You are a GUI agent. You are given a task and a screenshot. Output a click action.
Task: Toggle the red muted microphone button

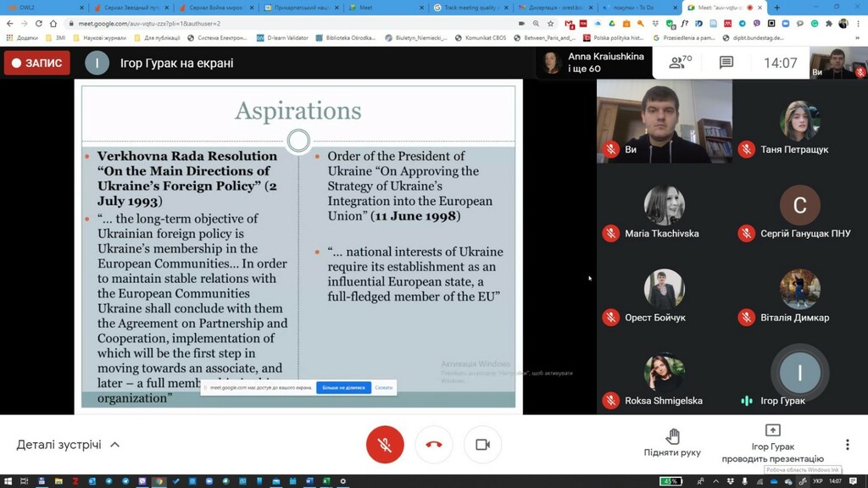[x=385, y=444]
